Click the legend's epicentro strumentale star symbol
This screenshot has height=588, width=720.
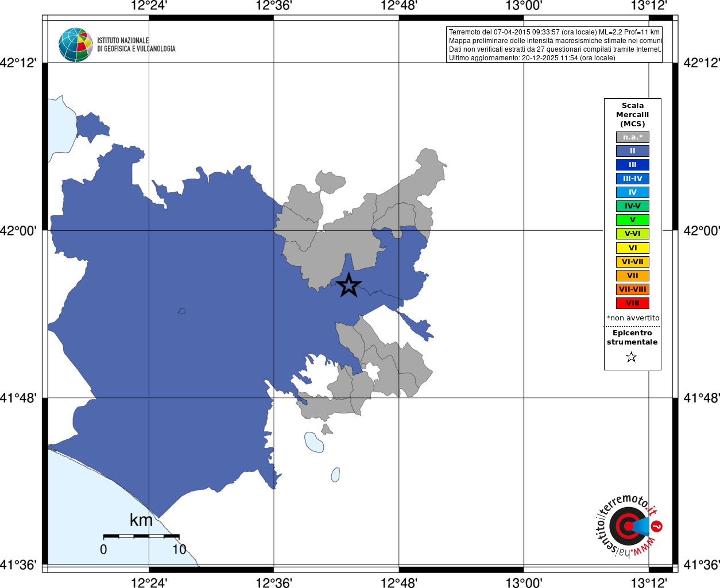pyautogui.click(x=632, y=357)
